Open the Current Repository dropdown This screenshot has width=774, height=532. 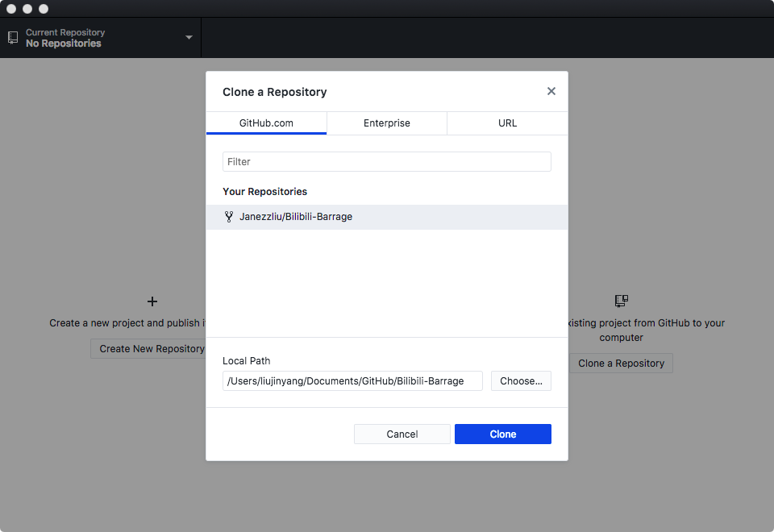click(x=100, y=38)
